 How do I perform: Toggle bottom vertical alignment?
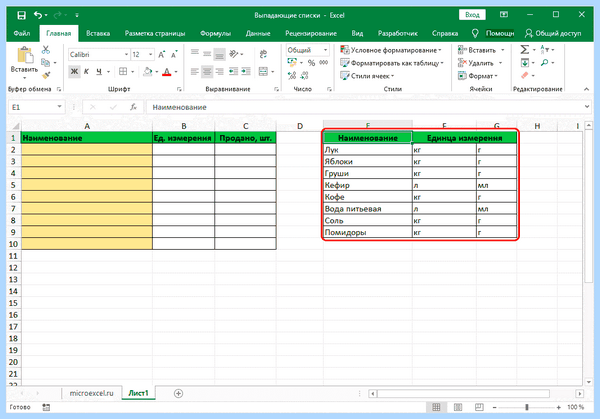point(219,54)
